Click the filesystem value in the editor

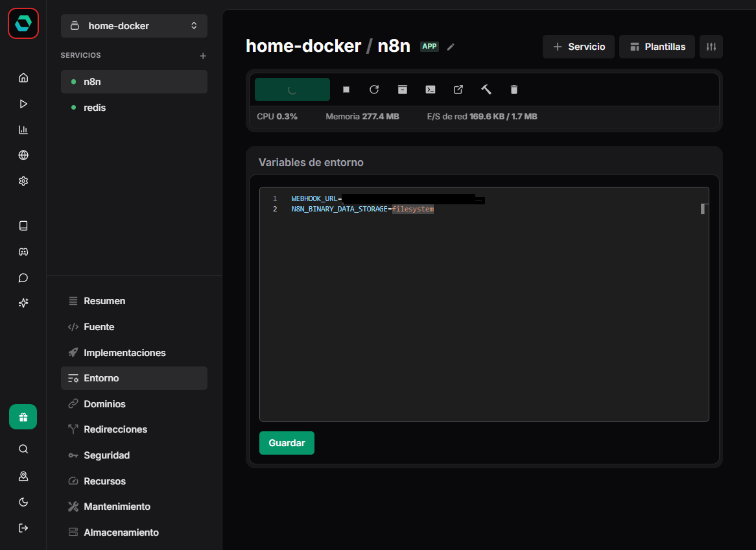(x=413, y=209)
